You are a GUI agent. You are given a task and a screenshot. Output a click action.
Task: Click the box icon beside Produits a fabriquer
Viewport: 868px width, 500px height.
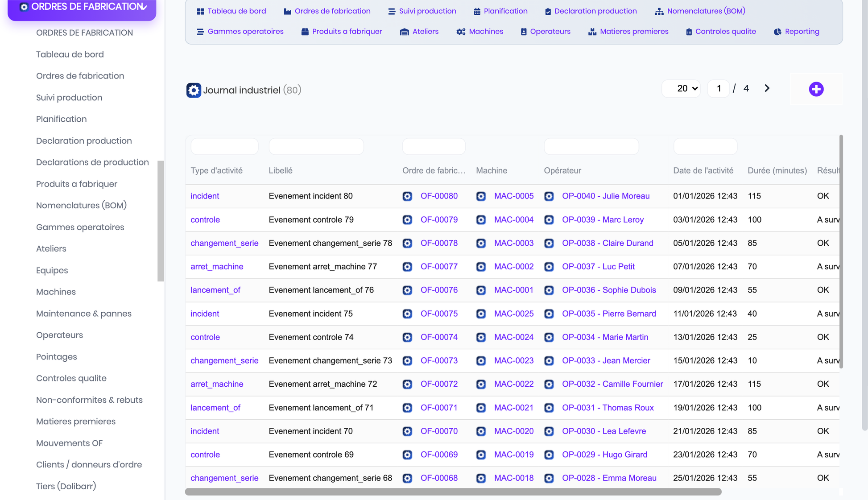[x=305, y=32]
